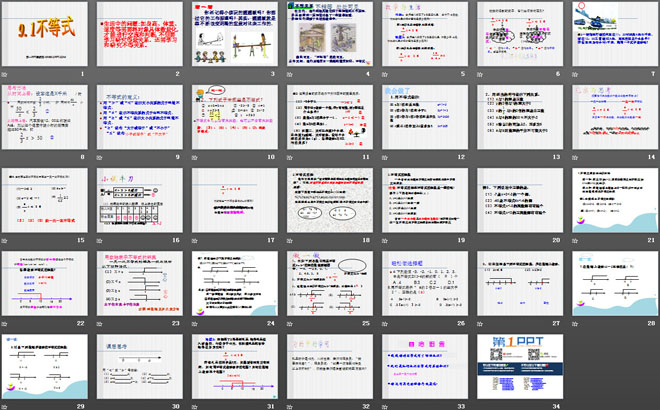The image size is (660, 410).
Task: Click the animation star under slide 24
Action: point(194,324)
